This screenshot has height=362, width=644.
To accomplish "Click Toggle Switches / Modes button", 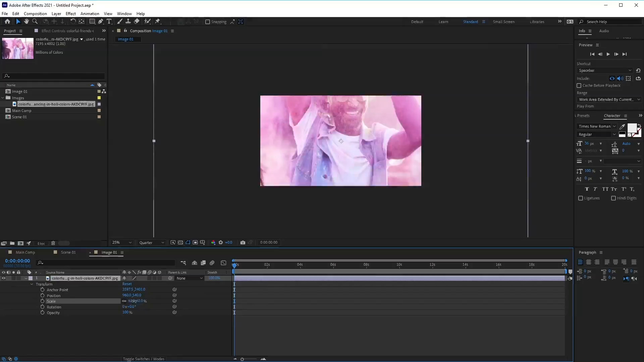I will point(143,358).
